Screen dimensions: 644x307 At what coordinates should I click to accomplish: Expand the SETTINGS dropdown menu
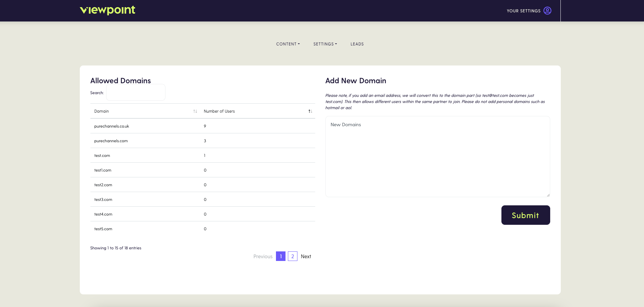(x=325, y=44)
